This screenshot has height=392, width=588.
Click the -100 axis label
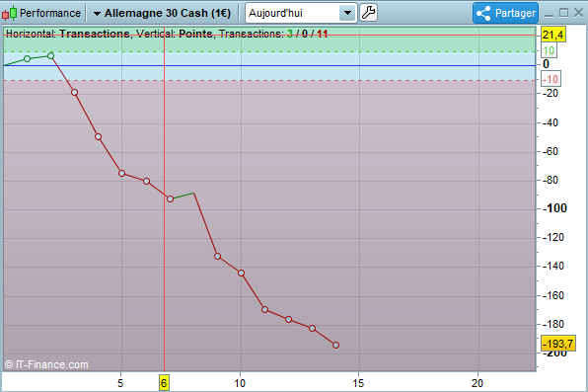pos(555,208)
